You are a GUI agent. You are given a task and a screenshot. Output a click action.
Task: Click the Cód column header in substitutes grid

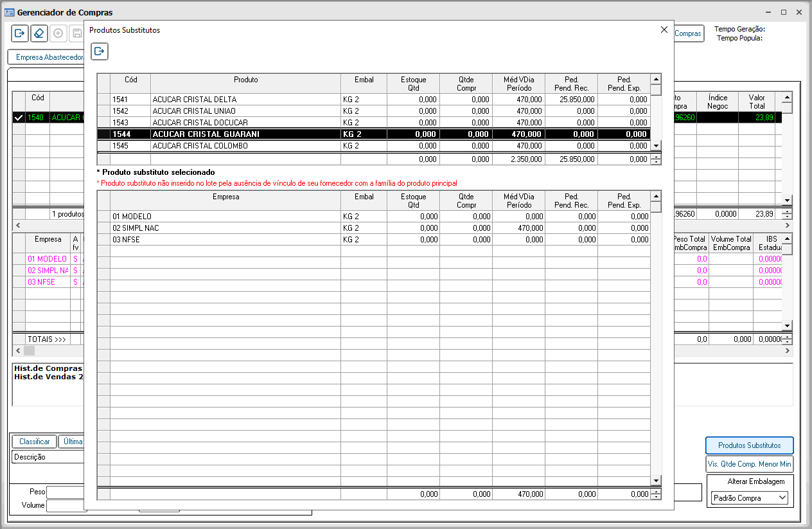tap(130, 84)
